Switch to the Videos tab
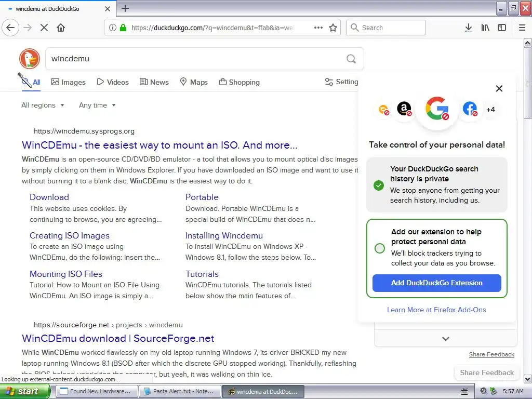The height and width of the screenshot is (399, 532). point(113,82)
